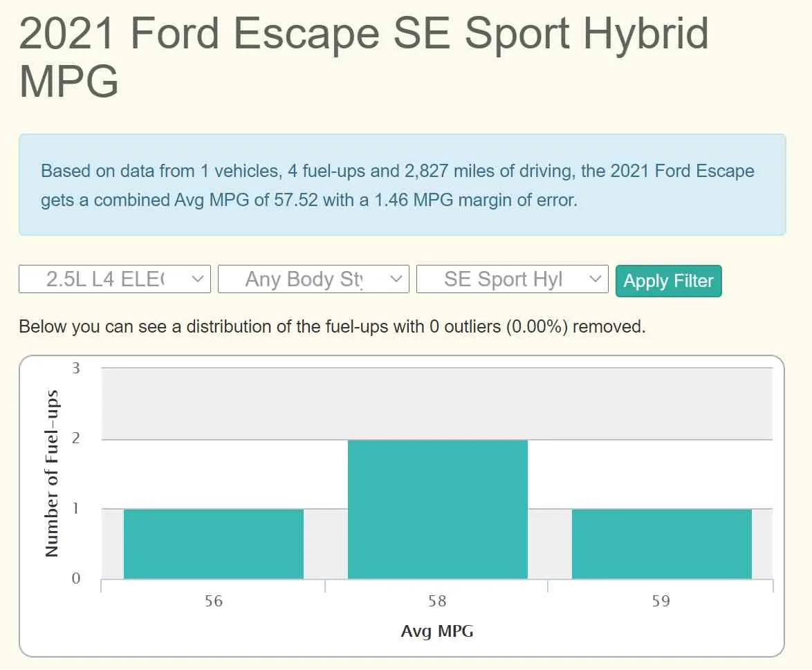Click the y-axis label 1
This screenshot has height=670, width=812.
point(76,508)
